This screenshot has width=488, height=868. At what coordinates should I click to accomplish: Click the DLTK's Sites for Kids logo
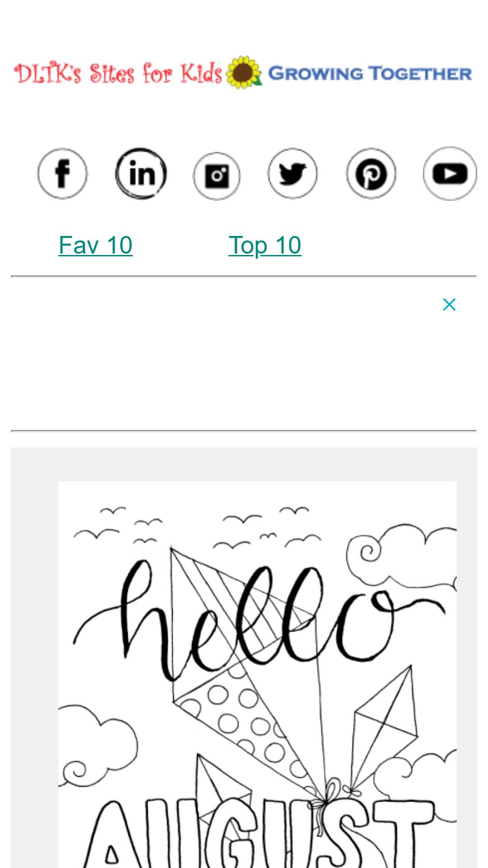(118, 73)
